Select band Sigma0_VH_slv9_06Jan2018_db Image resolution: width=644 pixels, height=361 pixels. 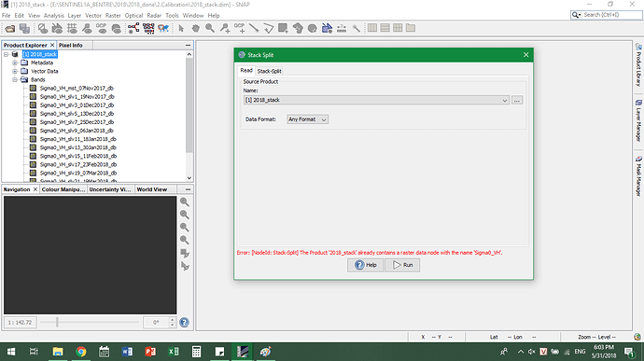77,131
